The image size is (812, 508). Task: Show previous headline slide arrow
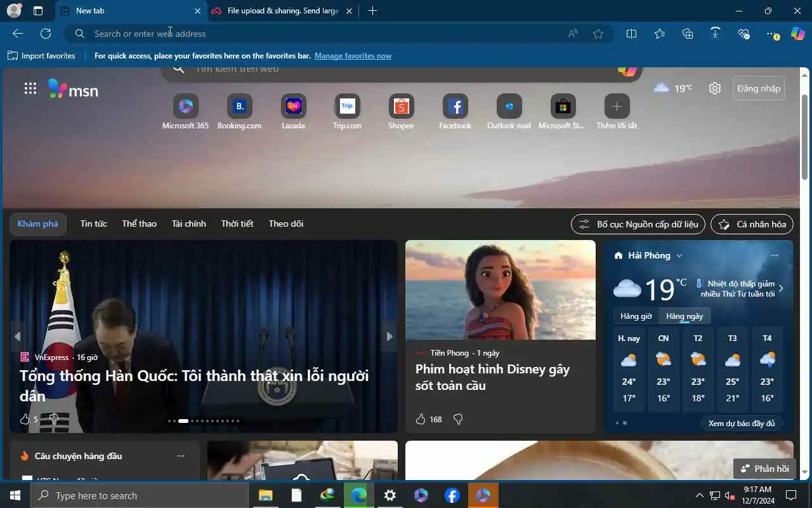[x=18, y=337]
